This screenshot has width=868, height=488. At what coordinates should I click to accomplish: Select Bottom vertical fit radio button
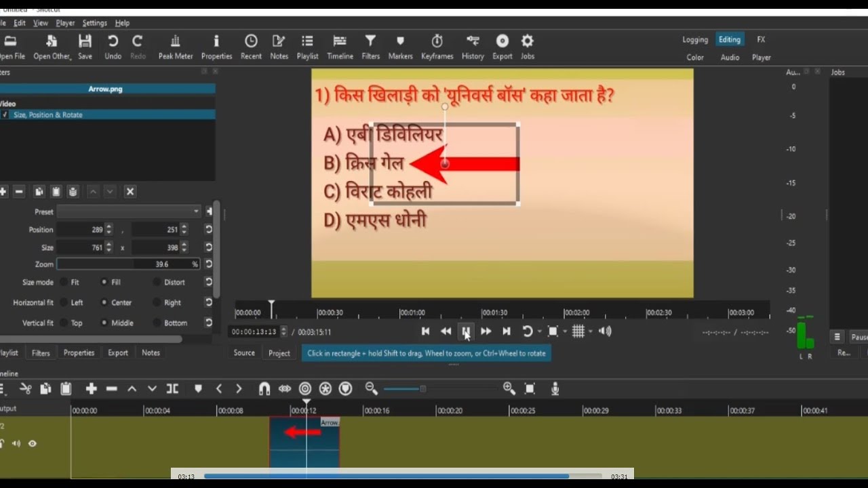(x=157, y=323)
